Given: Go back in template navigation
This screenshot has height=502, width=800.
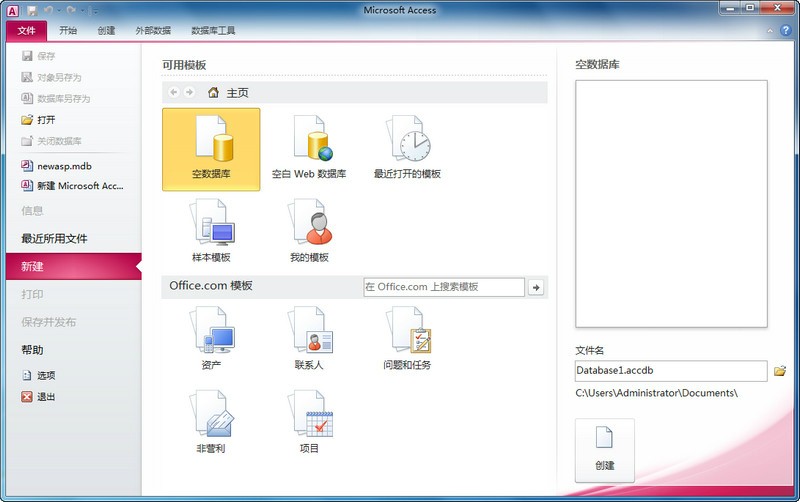Looking at the screenshot, I should (173, 92).
